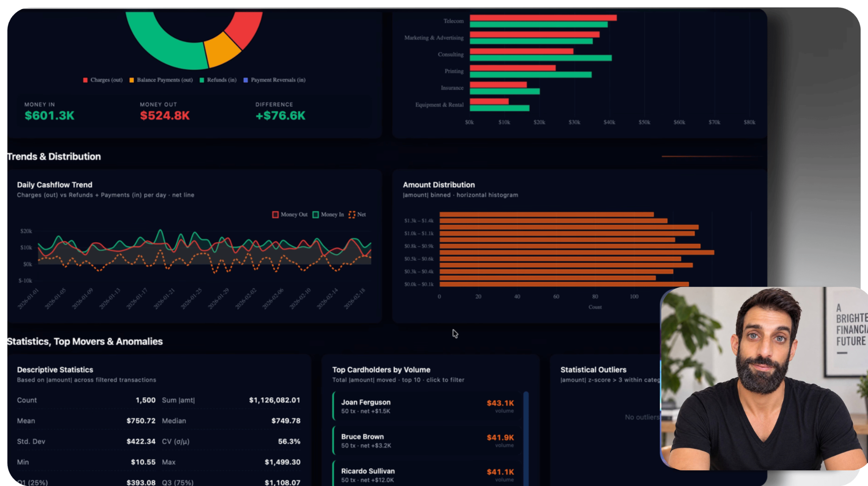
Task: Toggle the Payment Reversals (in) legend item
Action: click(x=274, y=80)
